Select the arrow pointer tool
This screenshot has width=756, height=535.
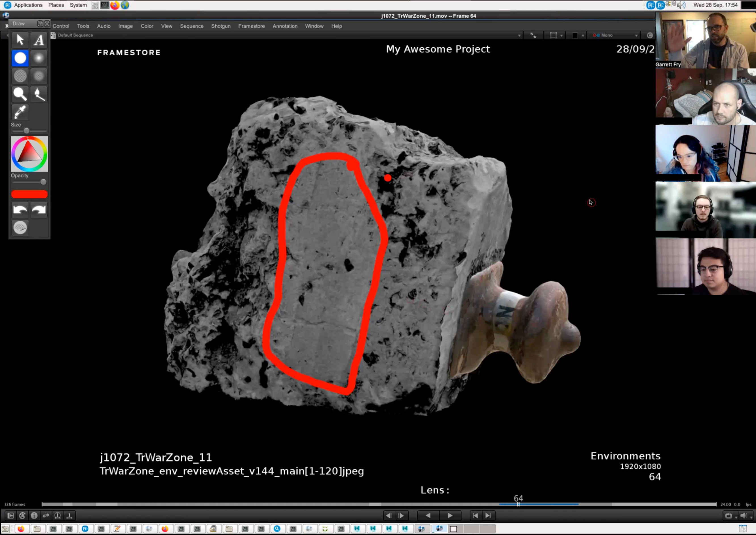coord(20,40)
